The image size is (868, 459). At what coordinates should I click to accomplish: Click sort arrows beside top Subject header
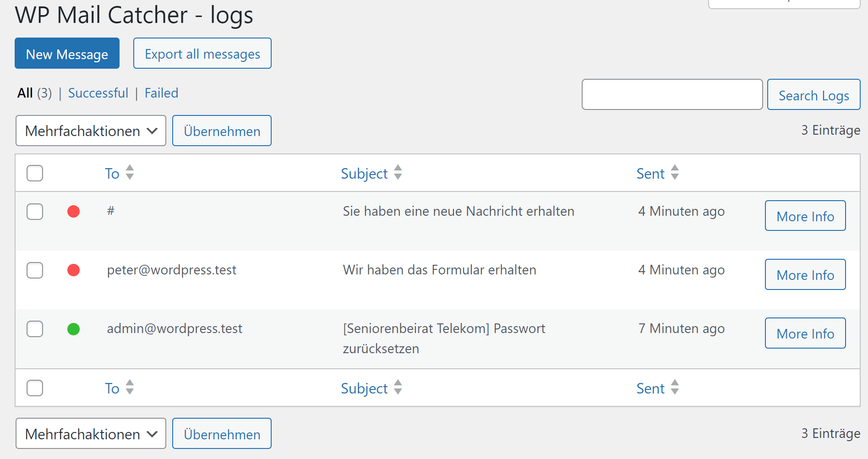(x=398, y=172)
